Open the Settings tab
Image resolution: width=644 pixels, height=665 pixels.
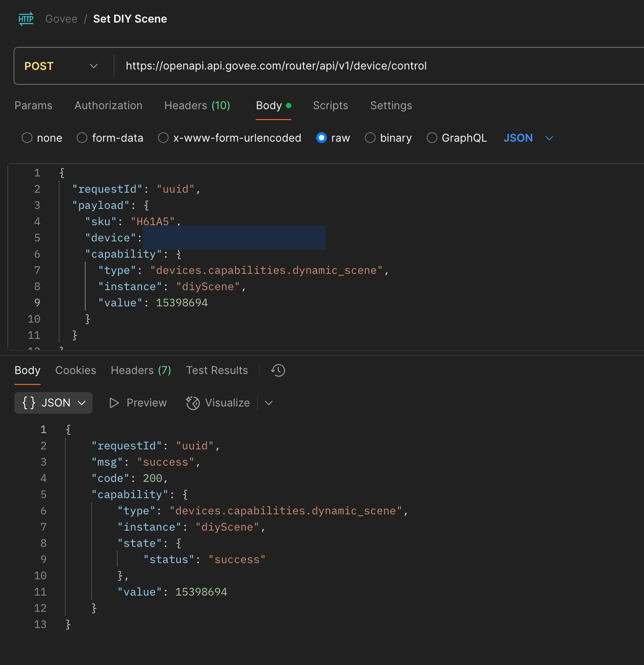tap(391, 106)
